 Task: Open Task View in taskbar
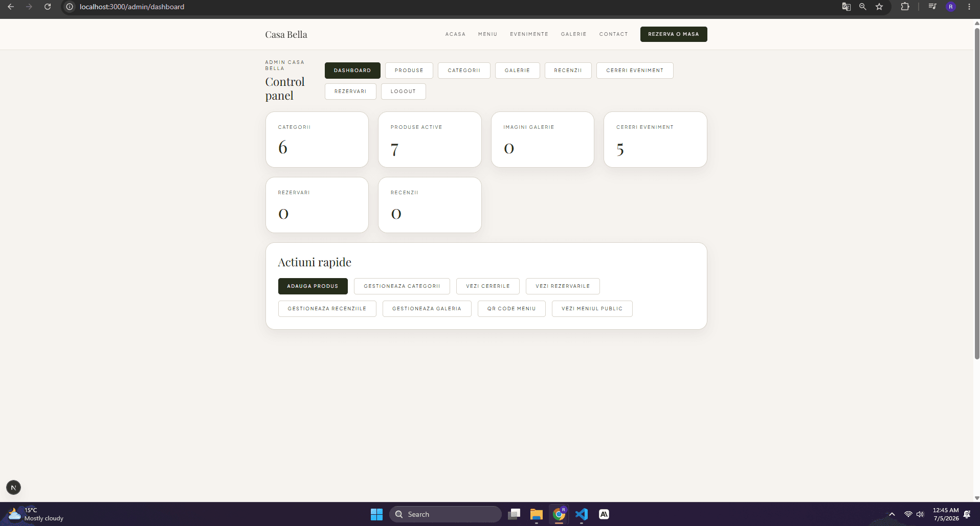click(x=514, y=514)
